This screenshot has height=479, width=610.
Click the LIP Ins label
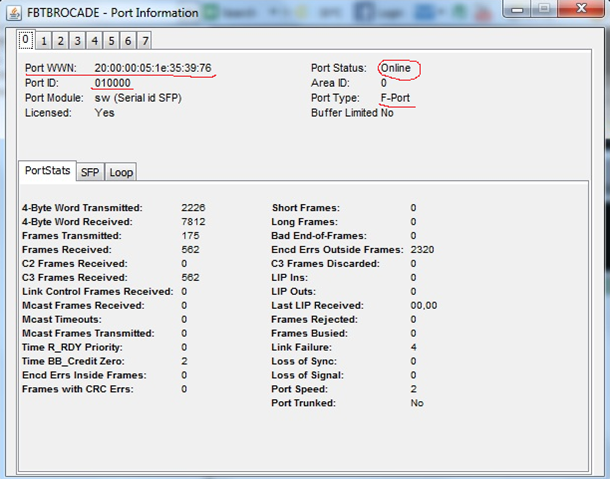(x=289, y=278)
